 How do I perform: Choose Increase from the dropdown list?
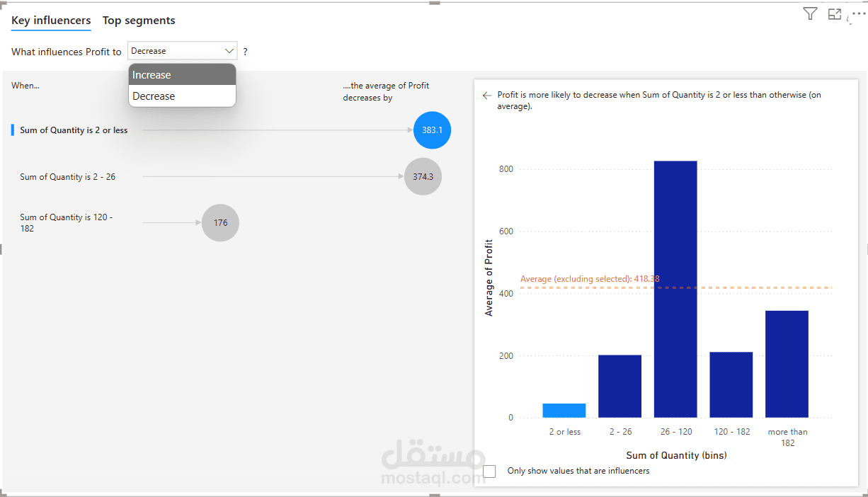tap(182, 74)
